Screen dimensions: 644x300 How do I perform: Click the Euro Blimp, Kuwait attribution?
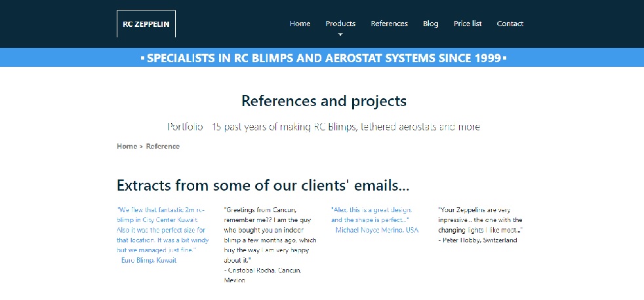149,260
